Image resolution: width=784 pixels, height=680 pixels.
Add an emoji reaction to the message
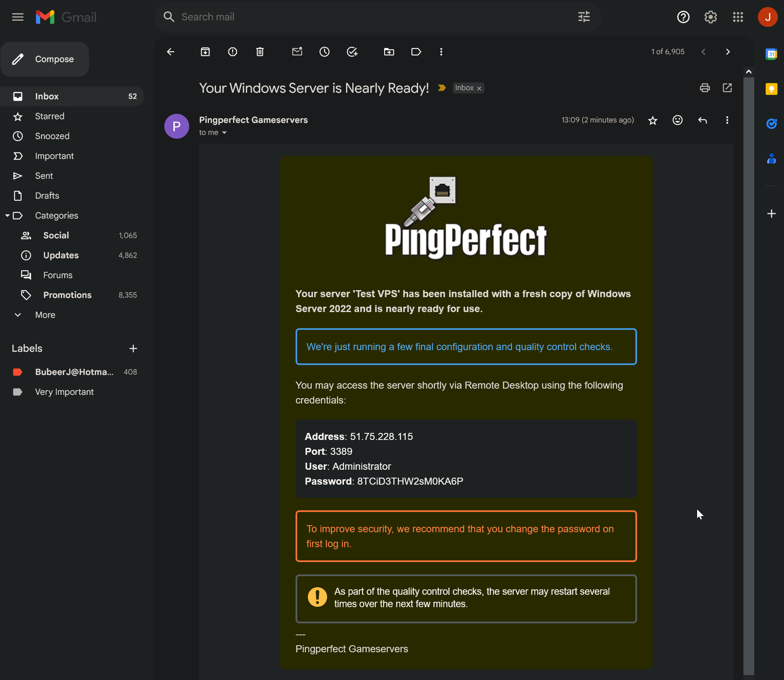coord(678,120)
